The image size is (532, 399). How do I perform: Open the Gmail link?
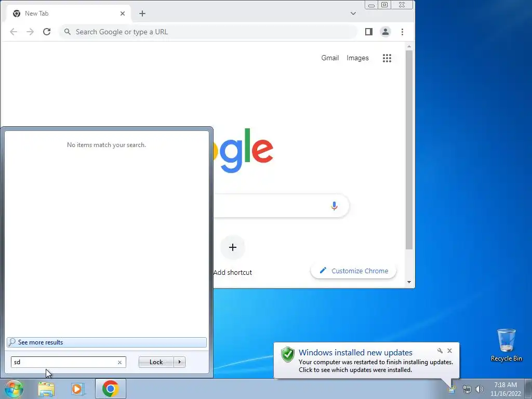[330, 58]
